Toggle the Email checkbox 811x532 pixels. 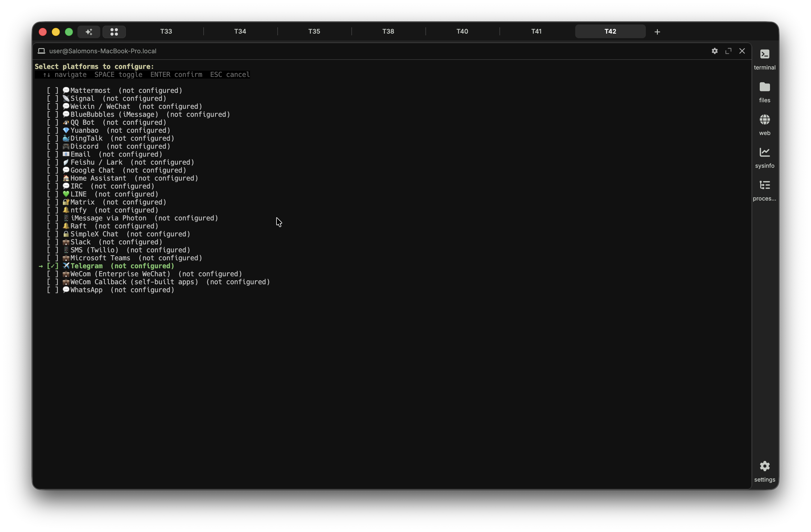52,154
